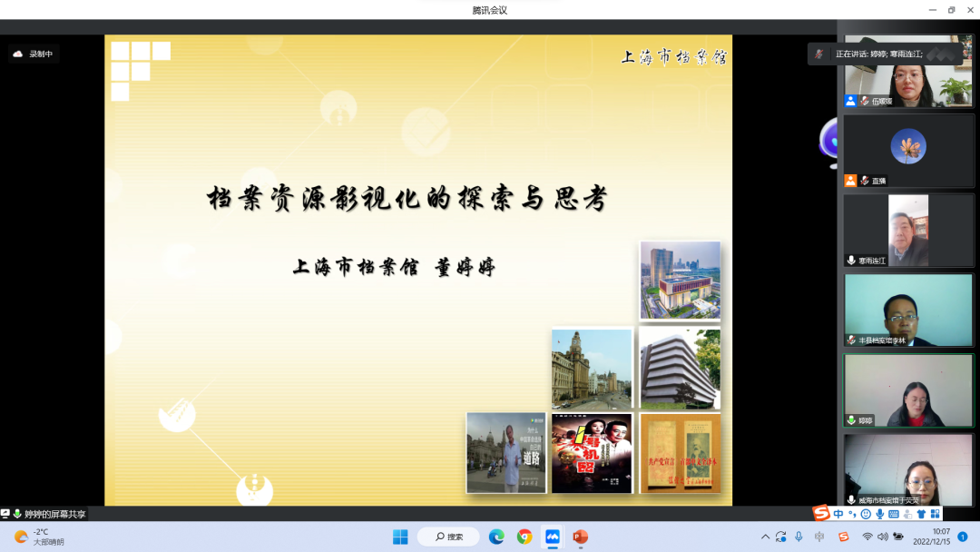Click the purple assistant bubble by slide edge
The height and width of the screenshot is (552, 980).
coord(828,143)
